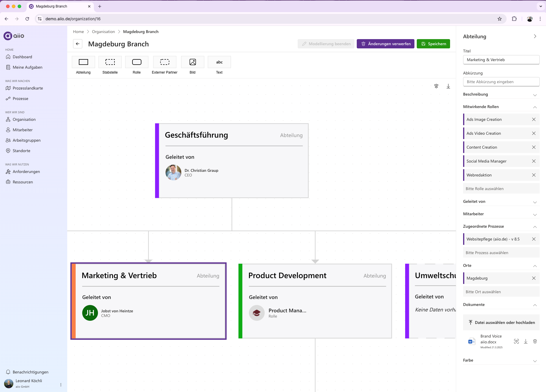Click the auto-layout icon above the canvas
Viewport: 546px width, 392px height.
point(436,86)
